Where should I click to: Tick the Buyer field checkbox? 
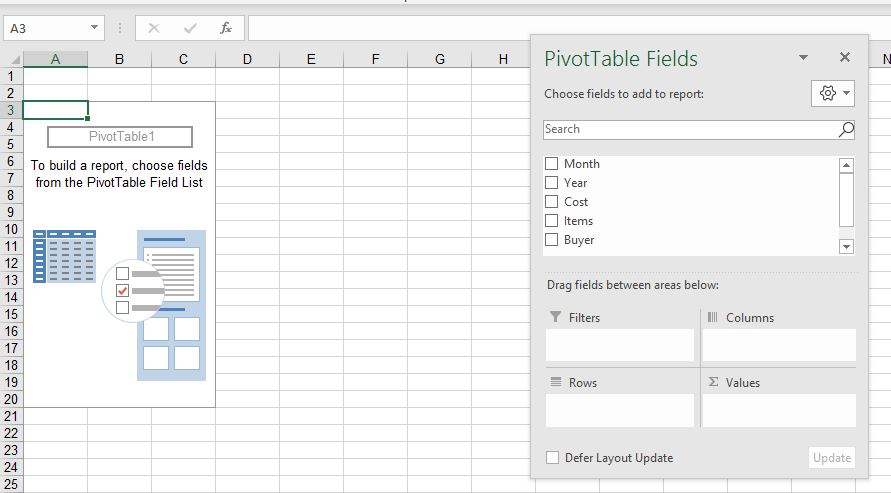(551, 240)
